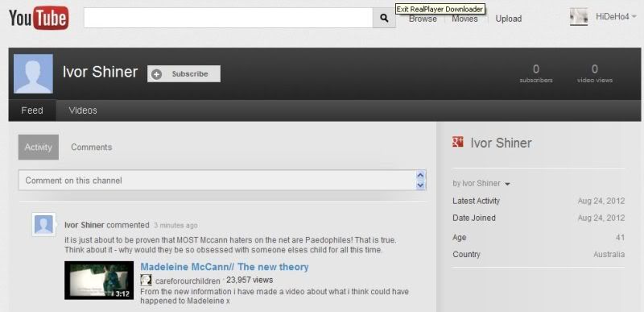Click the Exit RealPlayer Downloader tooltip

(440, 9)
